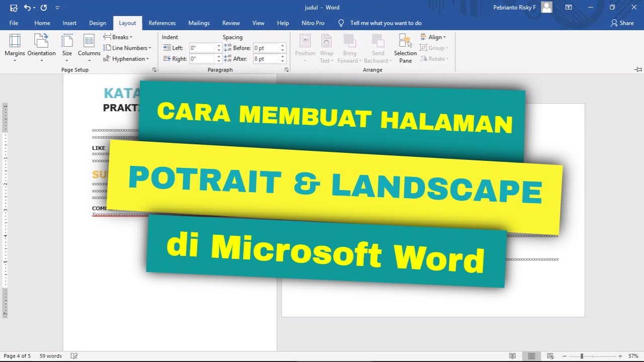Open the Page Setup dialog launcher
Screen dimensions: 644x362
tap(154, 70)
